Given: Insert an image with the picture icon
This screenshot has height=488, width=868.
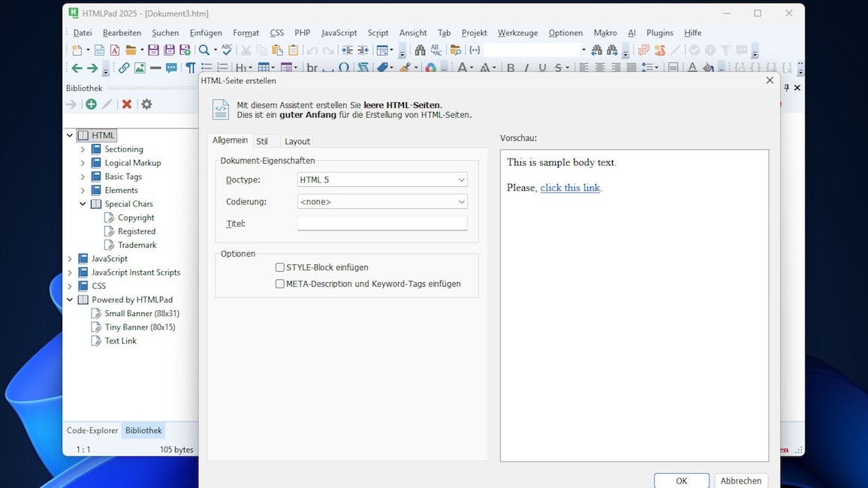Looking at the screenshot, I should [x=140, y=68].
